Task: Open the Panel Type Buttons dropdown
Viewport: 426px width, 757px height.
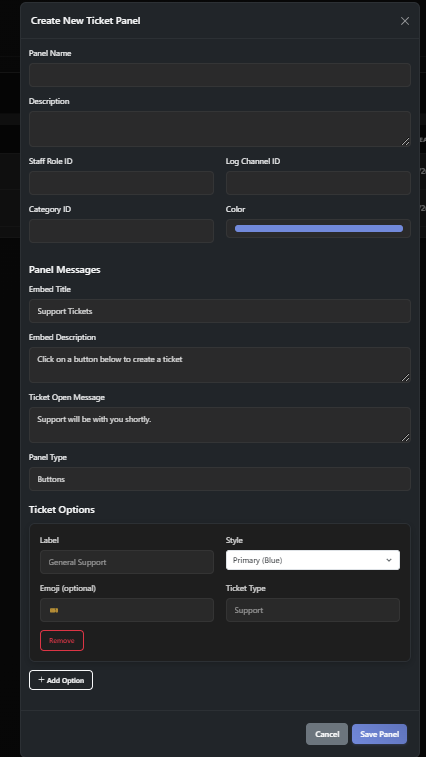Action: (x=220, y=479)
